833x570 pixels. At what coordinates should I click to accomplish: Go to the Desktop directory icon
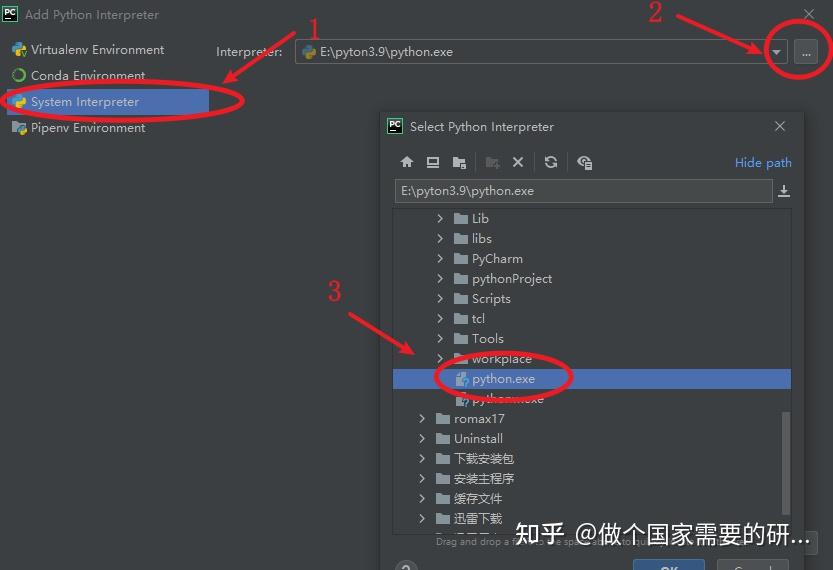[x=433, y=162]
